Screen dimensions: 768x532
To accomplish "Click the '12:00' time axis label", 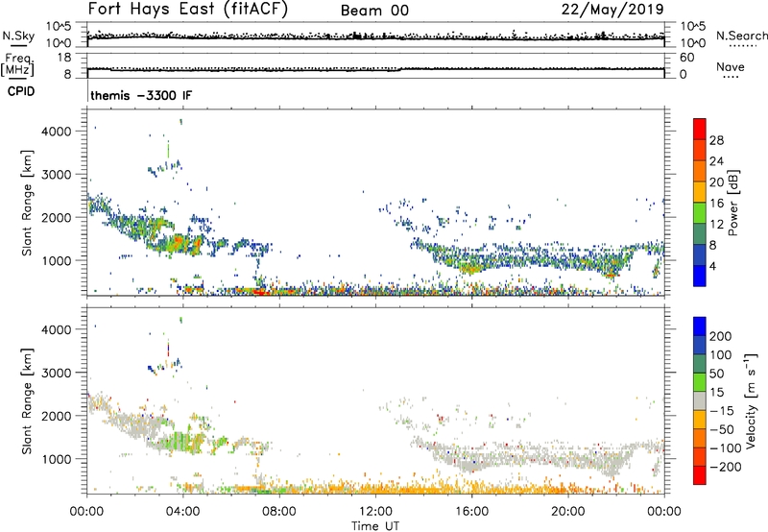I will click(x=375, y=512).
